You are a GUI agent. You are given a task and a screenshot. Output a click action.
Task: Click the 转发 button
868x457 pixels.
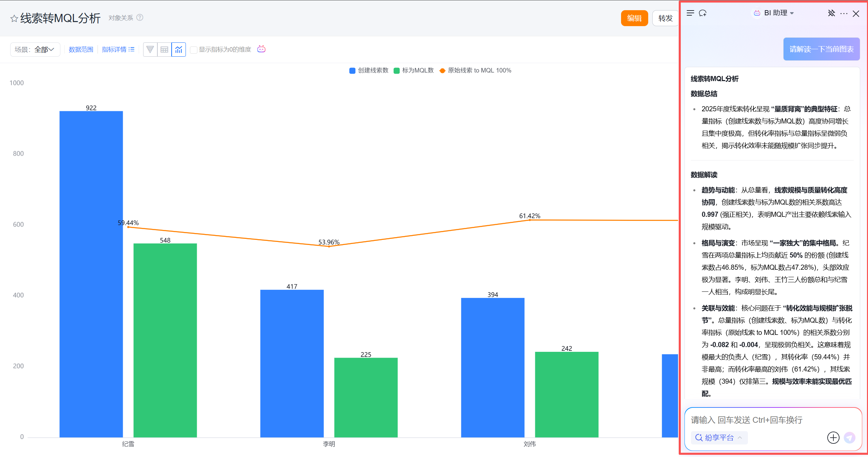tap(665, 18)
